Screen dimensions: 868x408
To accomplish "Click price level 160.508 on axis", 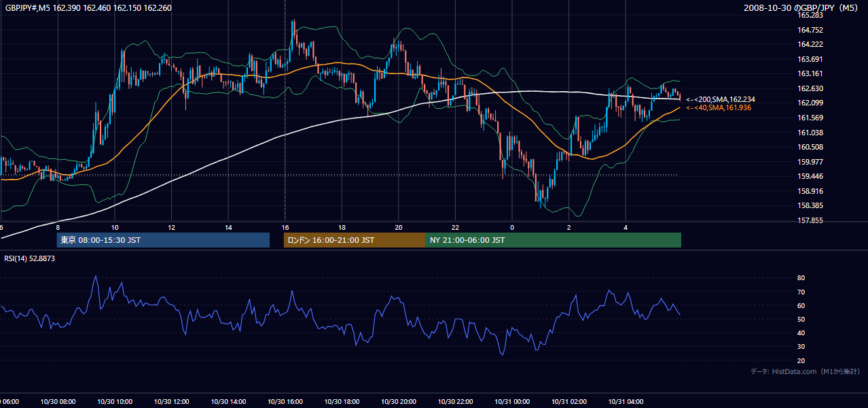I will [810, 147].
